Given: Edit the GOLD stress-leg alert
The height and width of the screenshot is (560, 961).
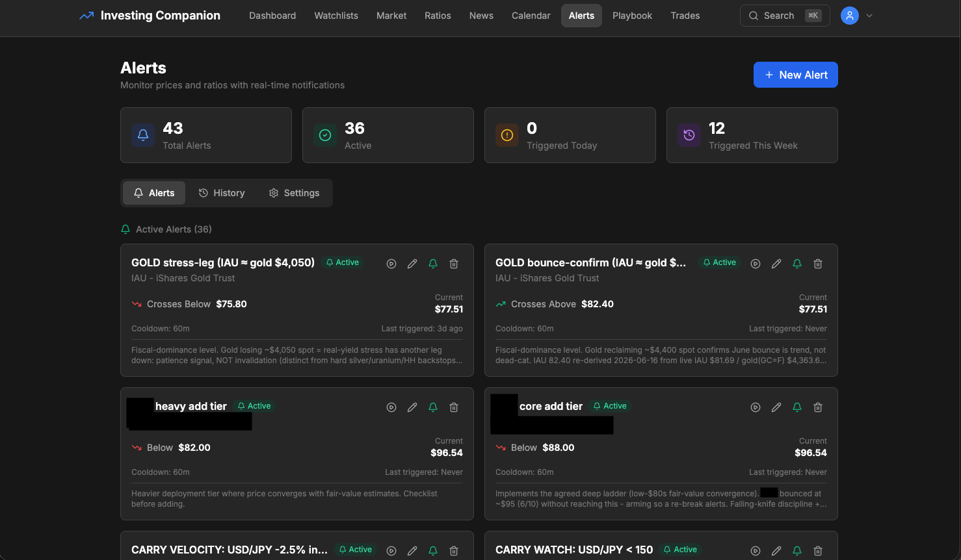Looking at the screenshot, I should [x=412, y=264].
